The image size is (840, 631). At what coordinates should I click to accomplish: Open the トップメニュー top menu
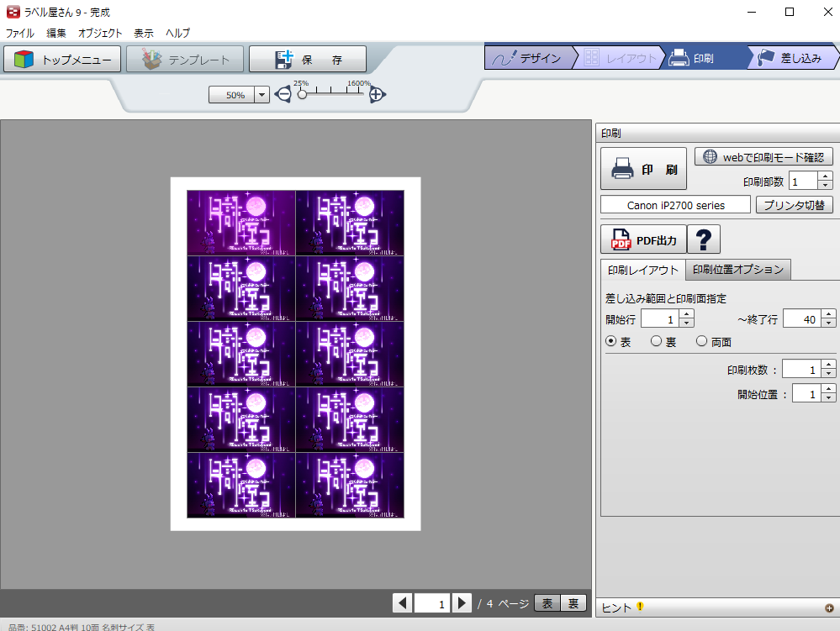[x=62, y=59]
